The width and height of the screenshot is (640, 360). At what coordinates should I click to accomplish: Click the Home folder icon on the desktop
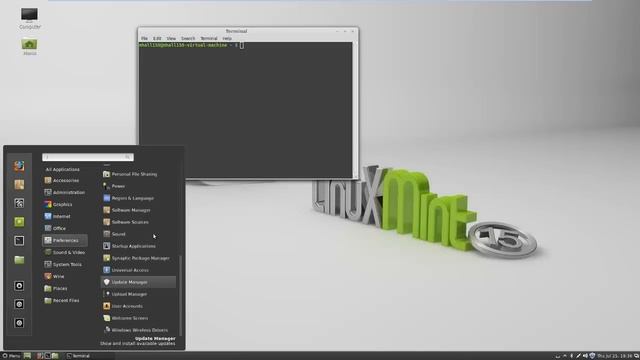[x=29, y=44]
